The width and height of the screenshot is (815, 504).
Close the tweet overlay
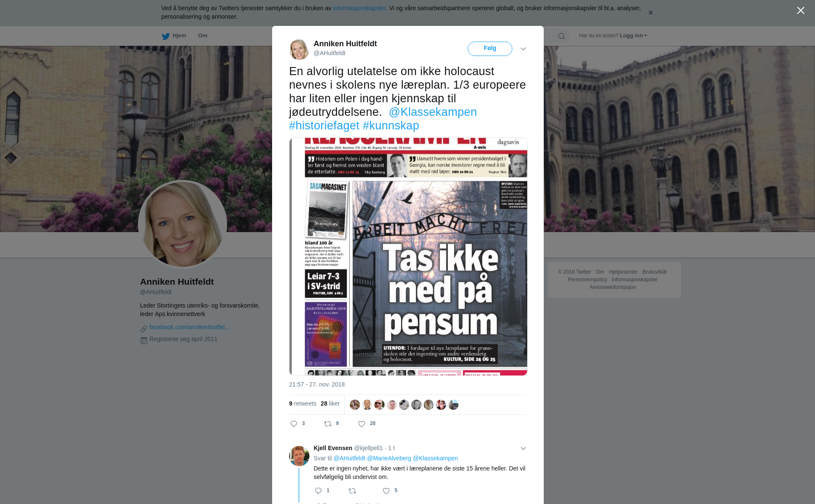click(x=801, y=10)
